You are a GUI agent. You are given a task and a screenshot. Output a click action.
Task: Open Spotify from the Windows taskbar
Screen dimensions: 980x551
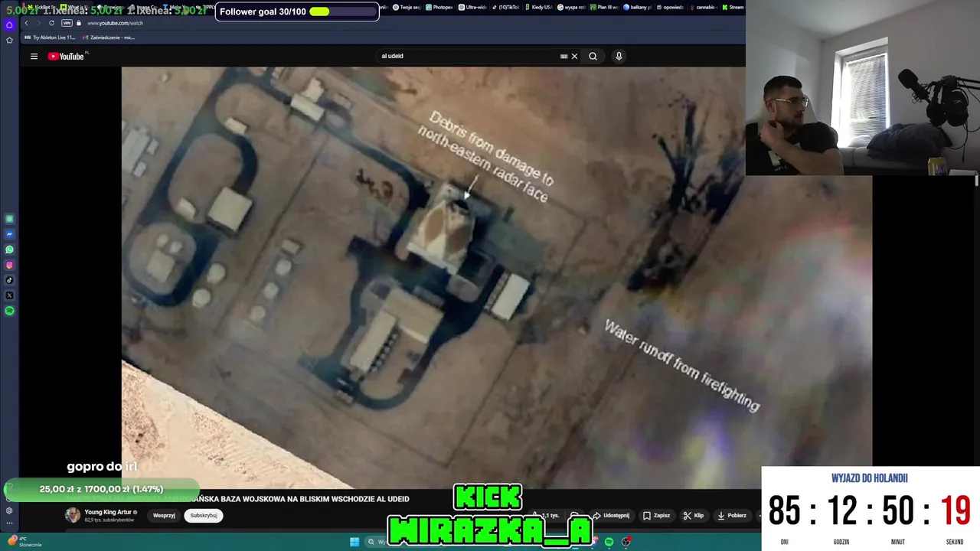tap(609, 542)
